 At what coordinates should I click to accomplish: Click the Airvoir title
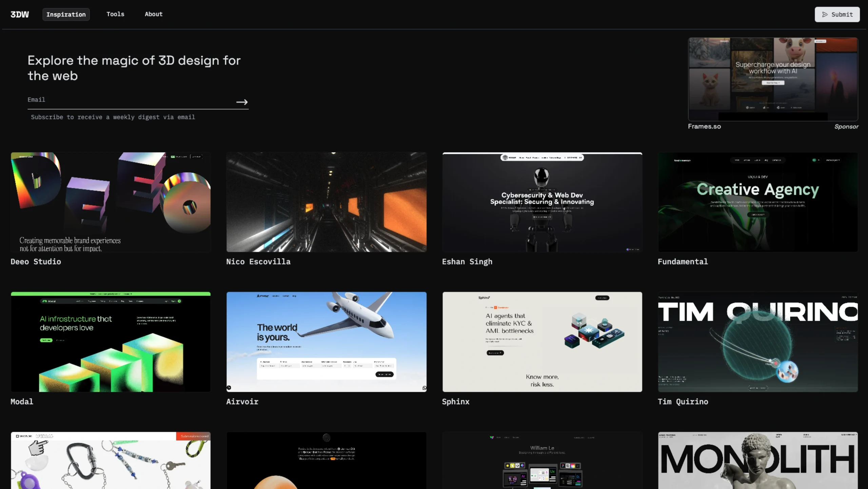pos(242,401)
